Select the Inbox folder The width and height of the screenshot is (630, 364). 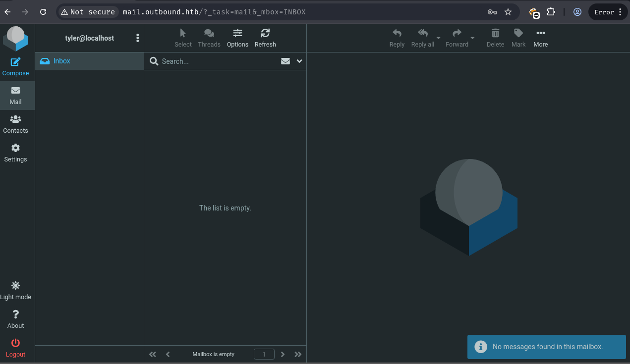point(62,61)
